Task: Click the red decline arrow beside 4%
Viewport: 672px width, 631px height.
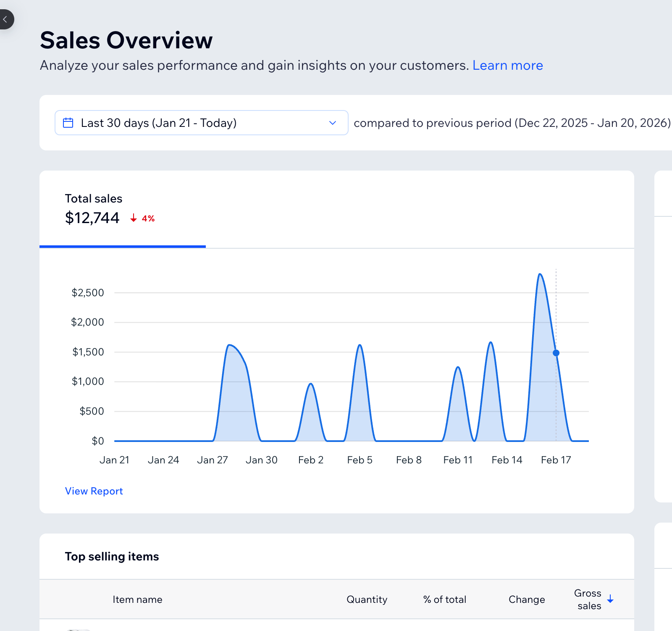Action: click(x=133, y=218)
